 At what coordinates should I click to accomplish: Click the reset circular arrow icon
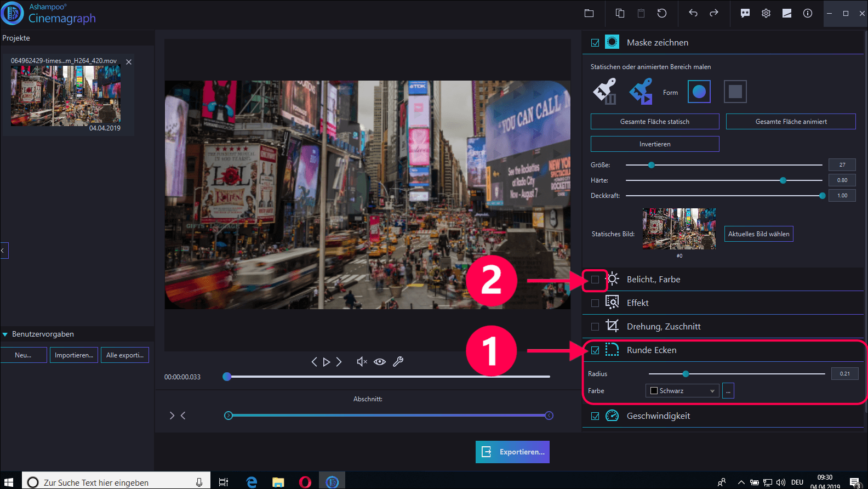[x=662, y=13]
